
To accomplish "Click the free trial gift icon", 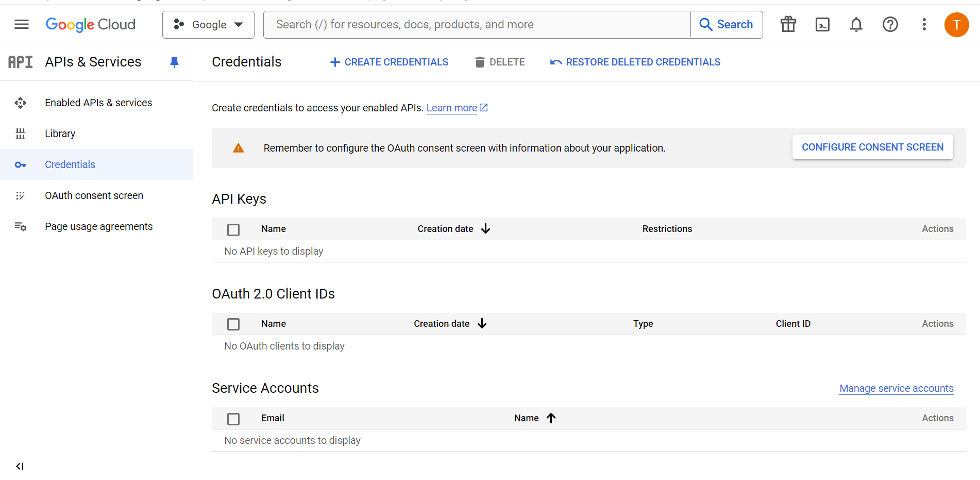I will [788, 24].
